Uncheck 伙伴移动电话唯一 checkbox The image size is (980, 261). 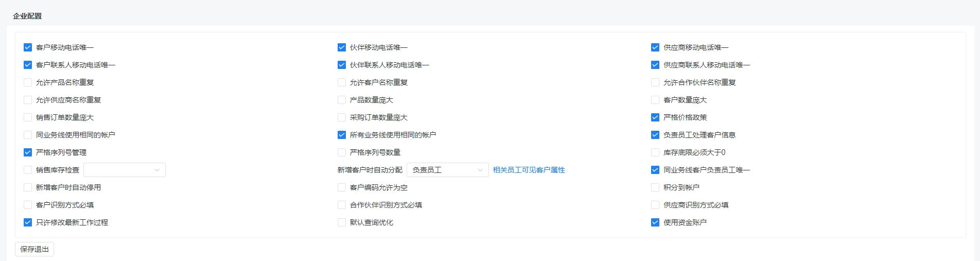click(342, 47)
